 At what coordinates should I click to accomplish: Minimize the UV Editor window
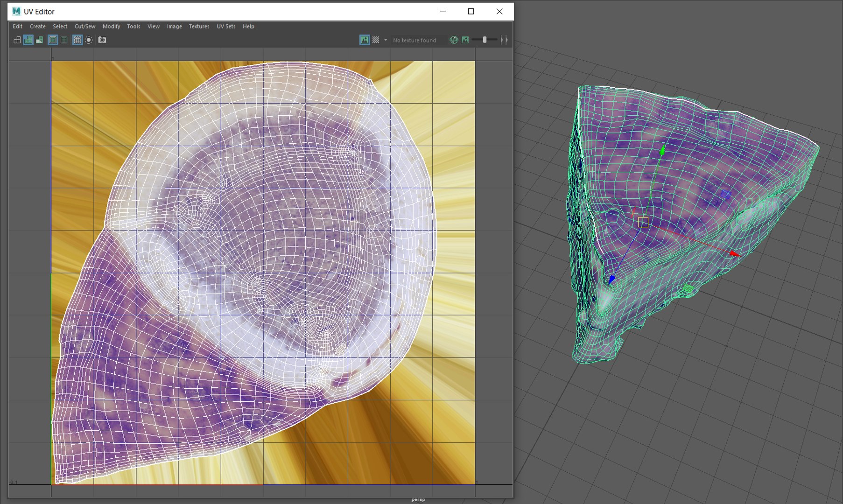pos(443,11)
